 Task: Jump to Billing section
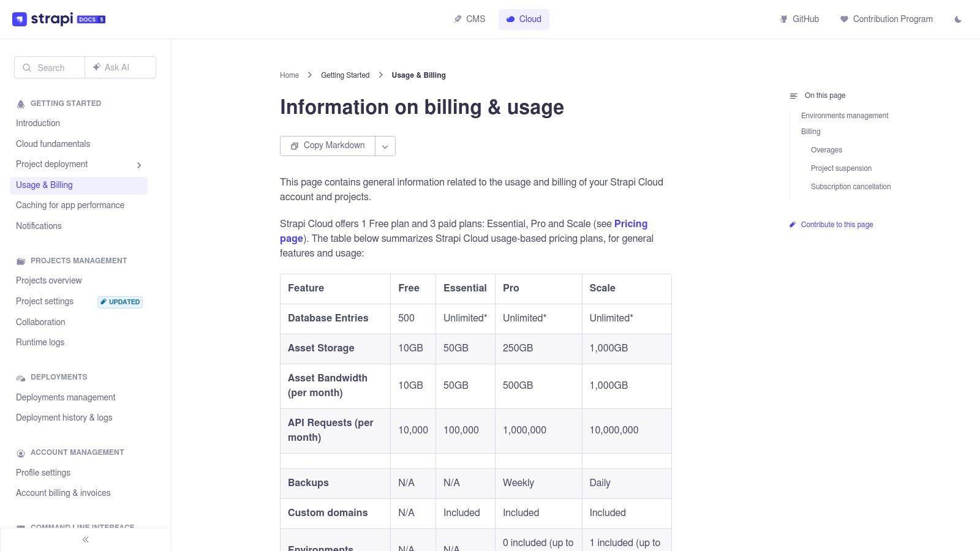point(810,132)
